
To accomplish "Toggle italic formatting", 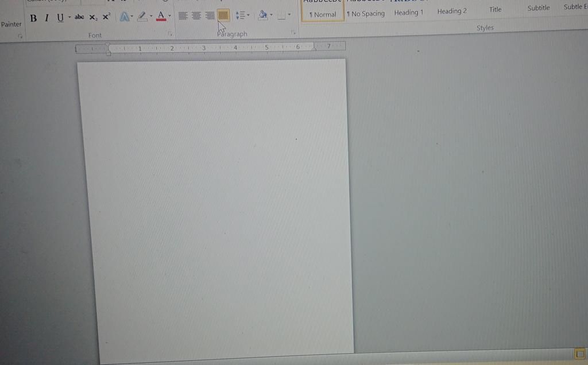I will [x=47, y=18].
